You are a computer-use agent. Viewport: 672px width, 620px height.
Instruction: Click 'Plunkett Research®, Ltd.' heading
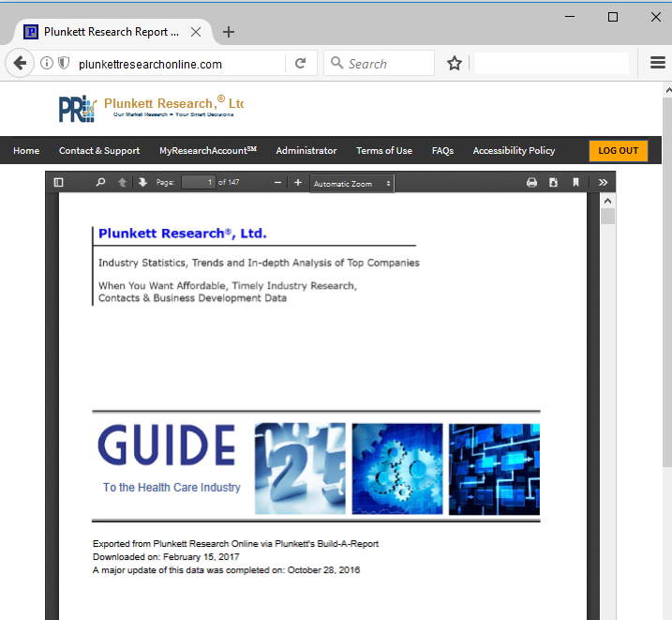[x=183, y=234]
